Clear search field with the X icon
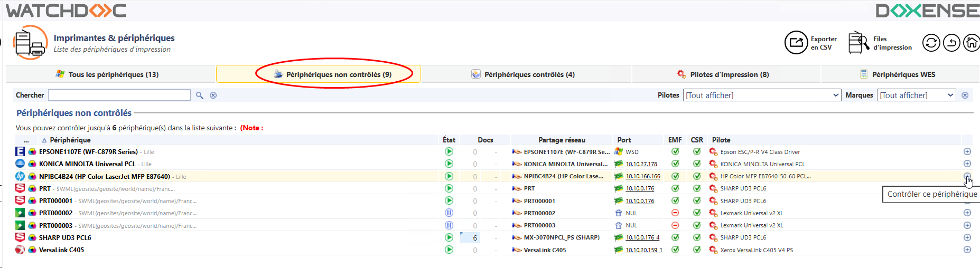This screenshot has height=268, width=980. (213, 95)
